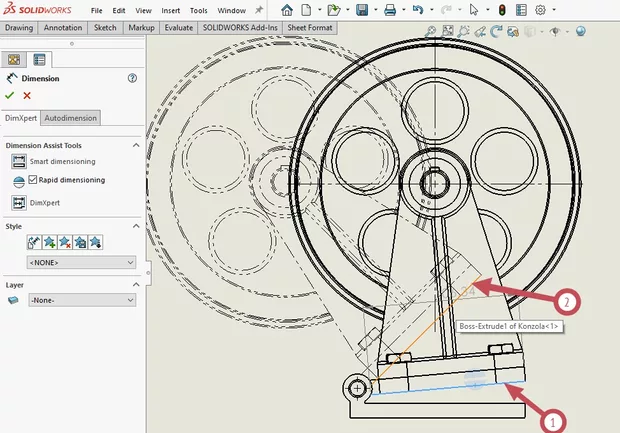620x433 pixels.
Task: Open the Style <NONE> dropdown
Action: point(82,262)
